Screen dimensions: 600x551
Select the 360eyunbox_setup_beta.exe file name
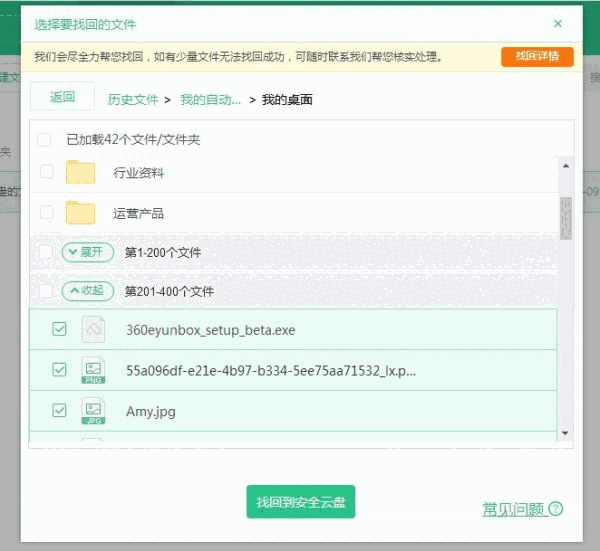coord(211,330)
